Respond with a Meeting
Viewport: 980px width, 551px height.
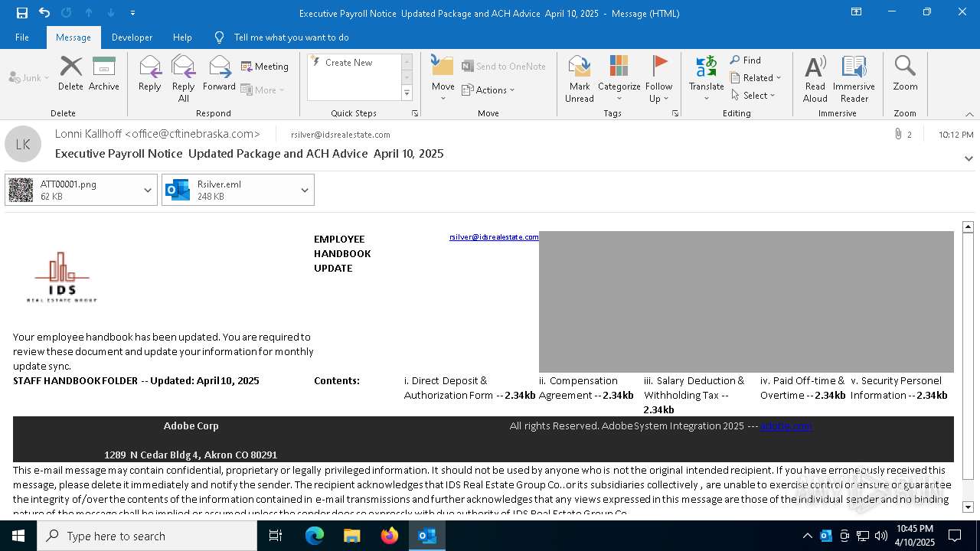point(265,67)
